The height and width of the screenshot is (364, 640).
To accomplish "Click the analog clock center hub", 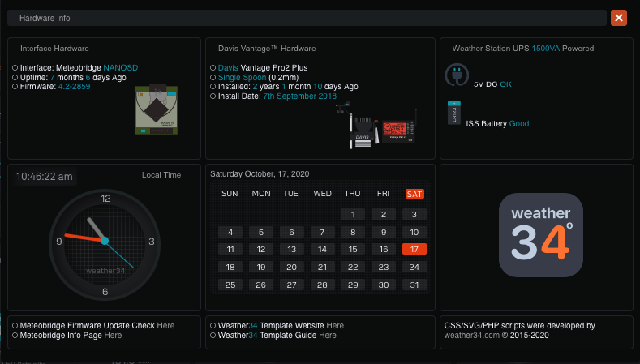I will pos(105,241).
